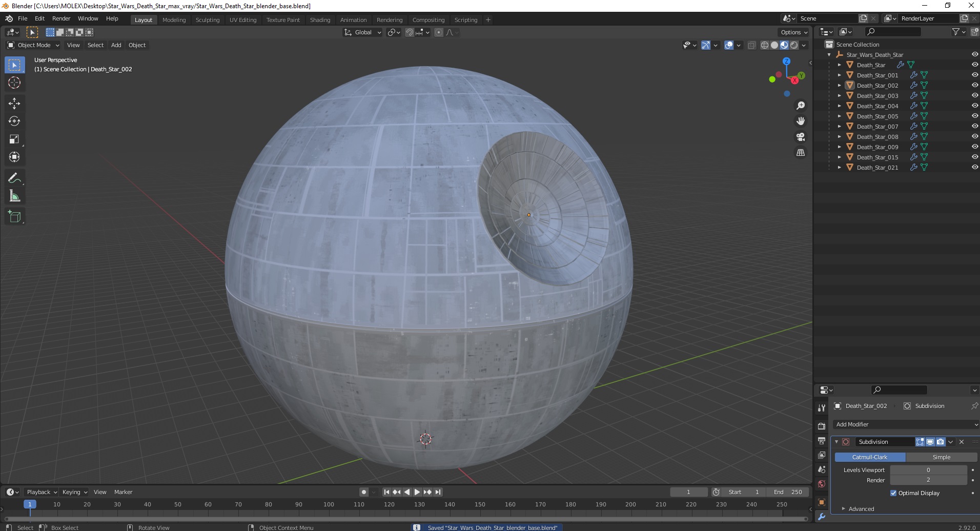This screenshot has height=531, width=980.
Task: Toggle Subdivision modifier edit mode display
Action: pos(920,442)
